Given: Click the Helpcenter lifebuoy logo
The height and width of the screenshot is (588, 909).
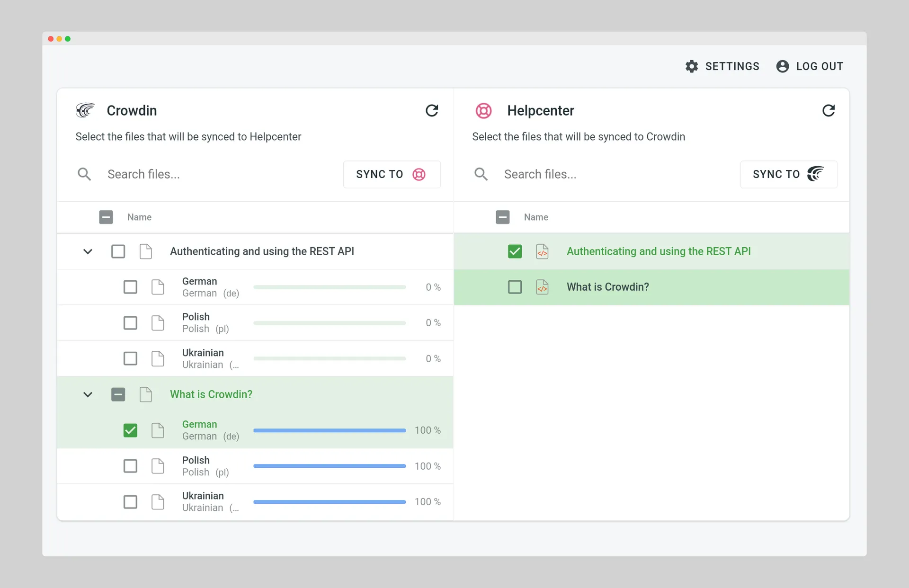Looking at the screenshot, I should [483, 111].
